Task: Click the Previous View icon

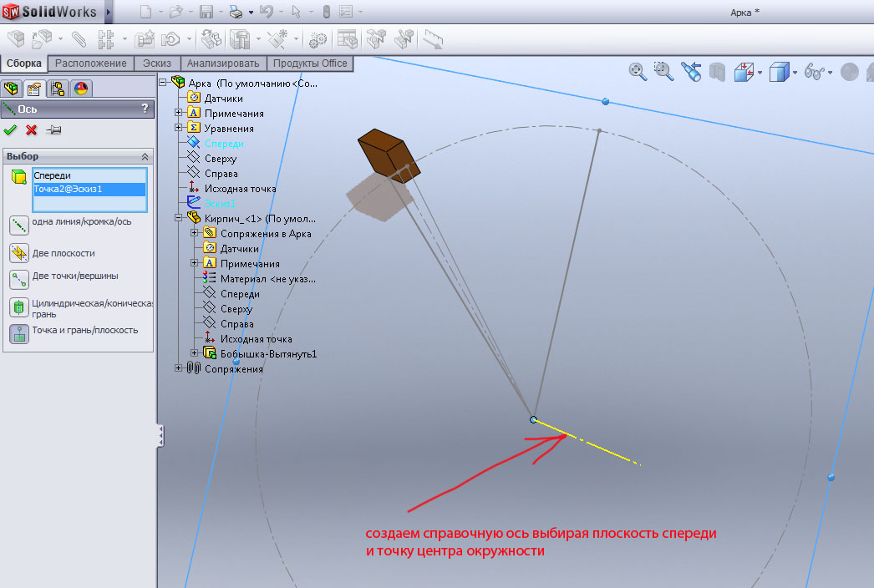Action: pyautogui.click(x=690, y=72)
